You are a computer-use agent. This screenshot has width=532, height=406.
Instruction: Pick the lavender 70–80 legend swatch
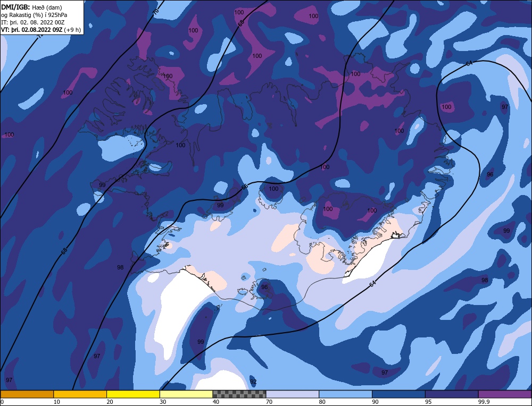(293, 394)
